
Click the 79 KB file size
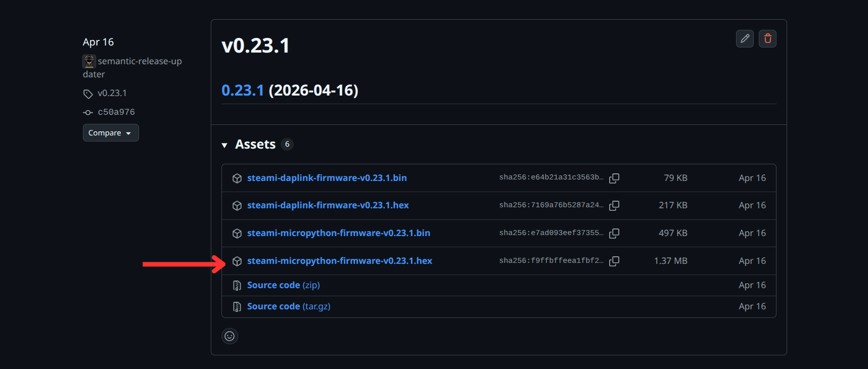click(x=675, y=178)
